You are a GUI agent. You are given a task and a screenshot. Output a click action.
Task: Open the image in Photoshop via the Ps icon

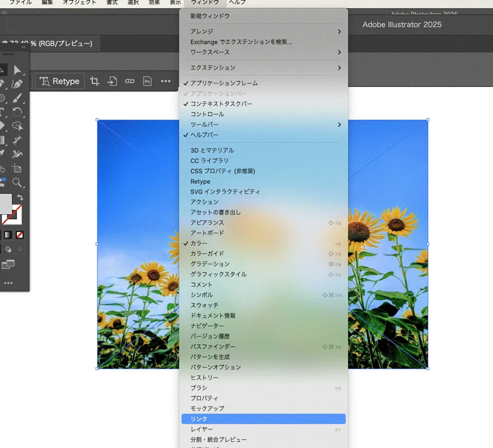coord(147,81)
